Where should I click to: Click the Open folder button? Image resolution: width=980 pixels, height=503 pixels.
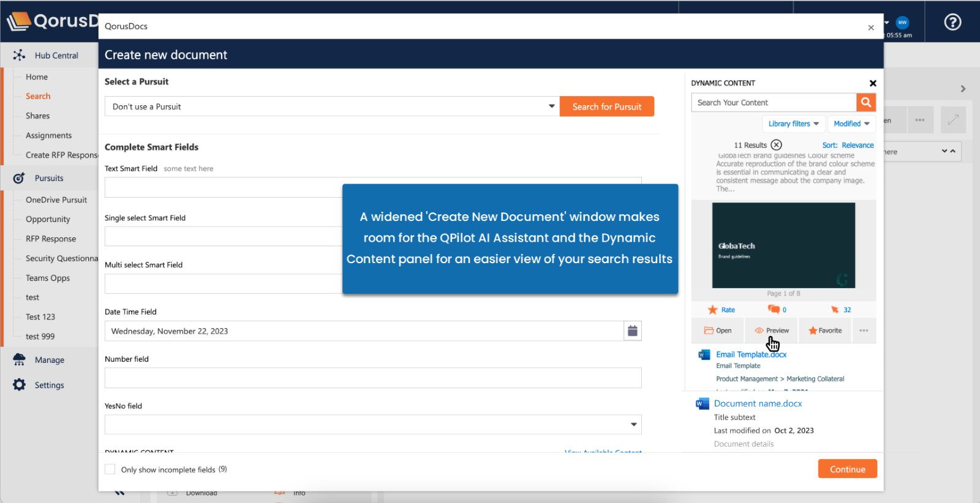717,330
